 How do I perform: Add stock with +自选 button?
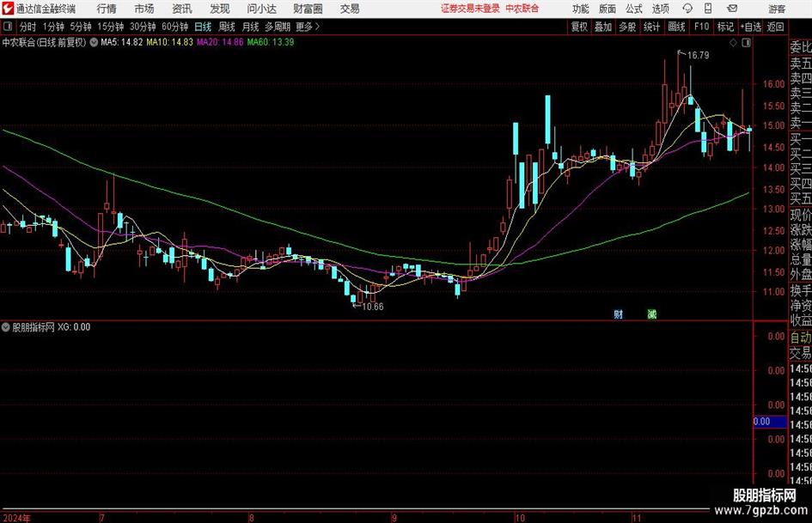coord(750,27)
